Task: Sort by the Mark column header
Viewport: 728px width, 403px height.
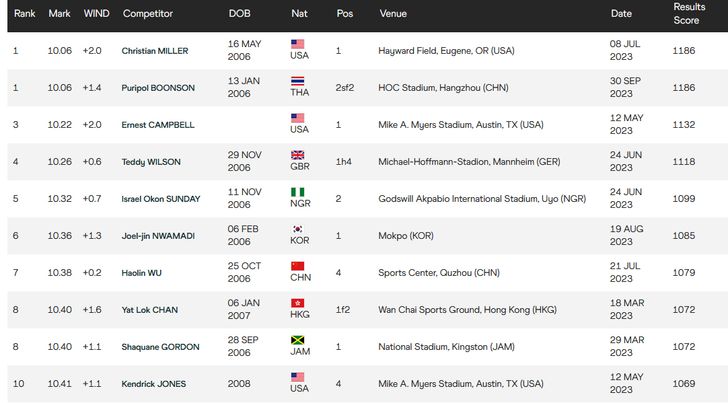Action: pyautogui.click(x=59, y=14)
